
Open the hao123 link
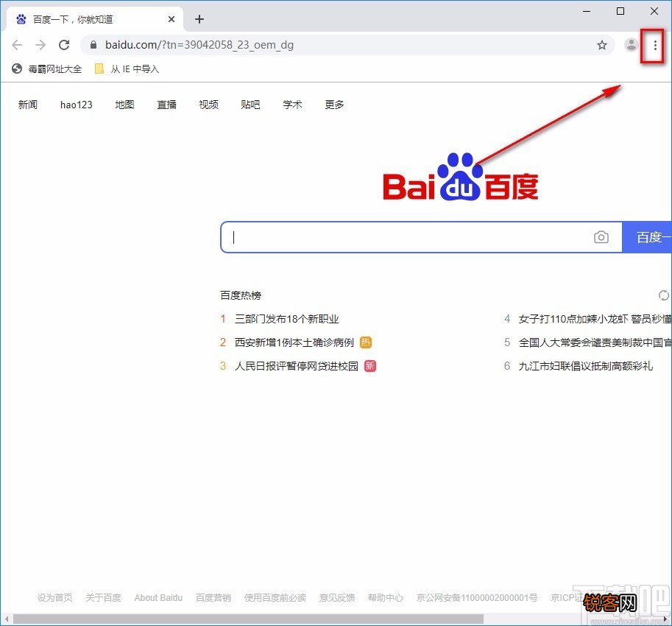[x=77, y=105]
